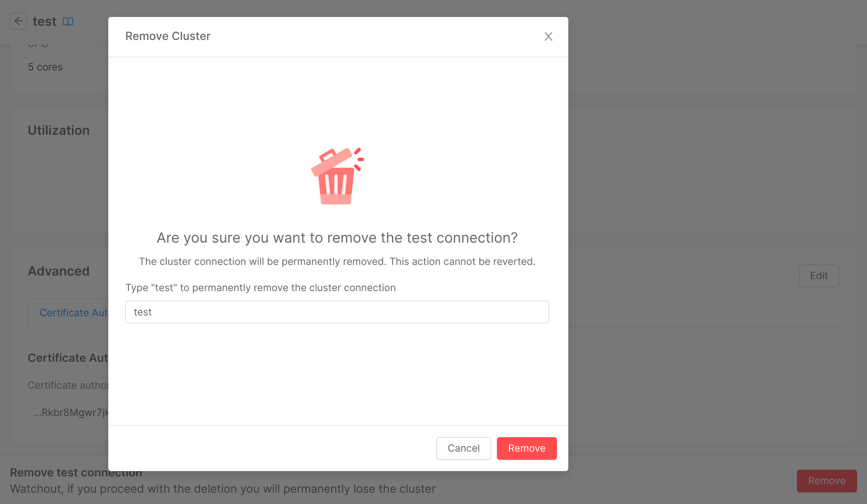This screenshot has height=504, width=867.
Task: Click the arrow icon to go back to clusters
Action: [x=18, y=21]
